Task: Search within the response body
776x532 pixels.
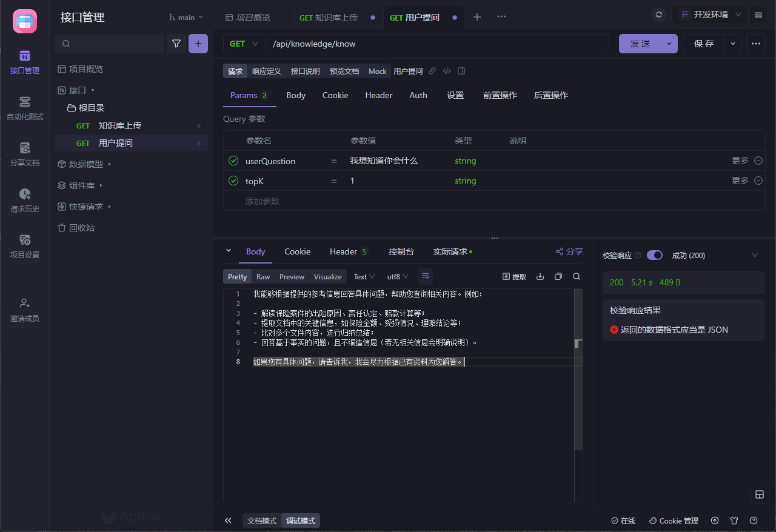Action: point(577,276)
